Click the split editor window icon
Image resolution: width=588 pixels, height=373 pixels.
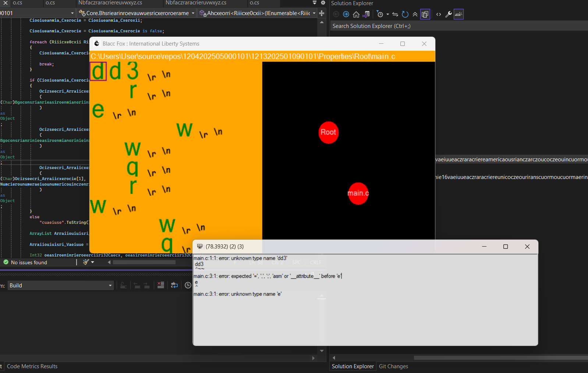point(322,13)
